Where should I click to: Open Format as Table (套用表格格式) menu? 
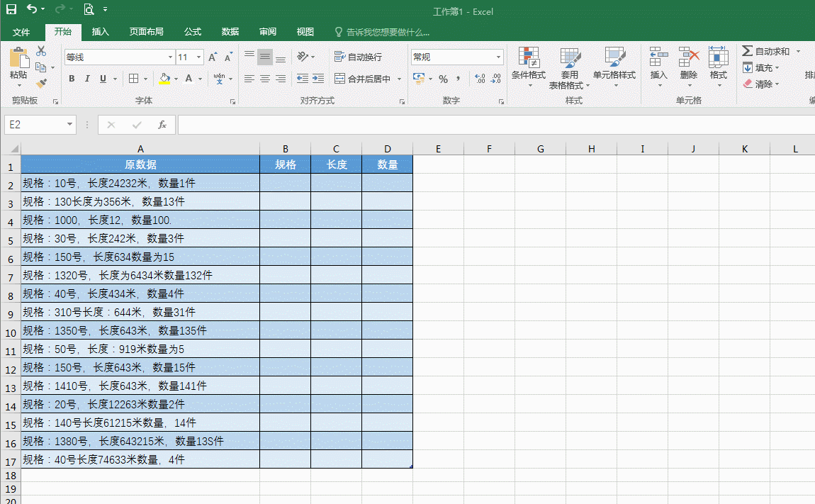[x=569, y=67]
